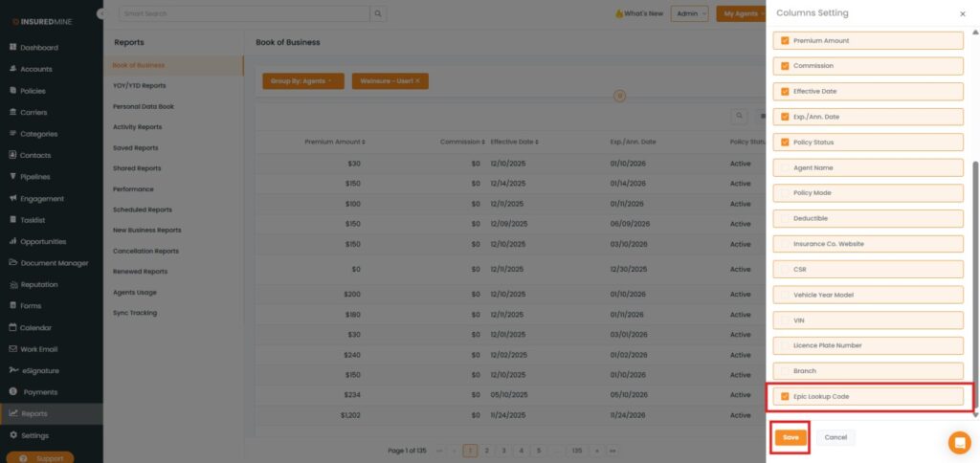Open the chat widget bubble icon
Screen dimensions: 980x463
tap(959, 443)
